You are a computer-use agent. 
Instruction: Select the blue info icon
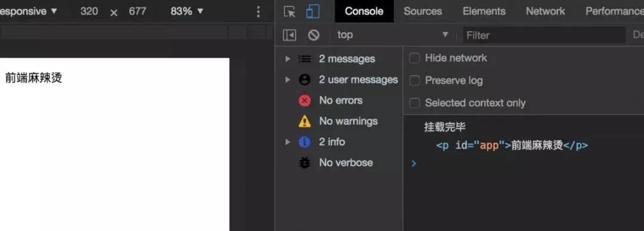tap(305, 142)
